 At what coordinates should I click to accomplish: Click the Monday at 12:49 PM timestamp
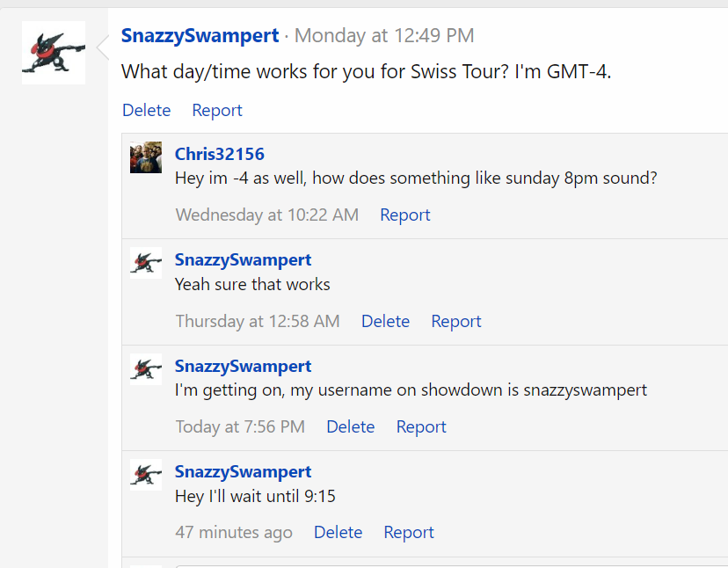coord(384,36)
